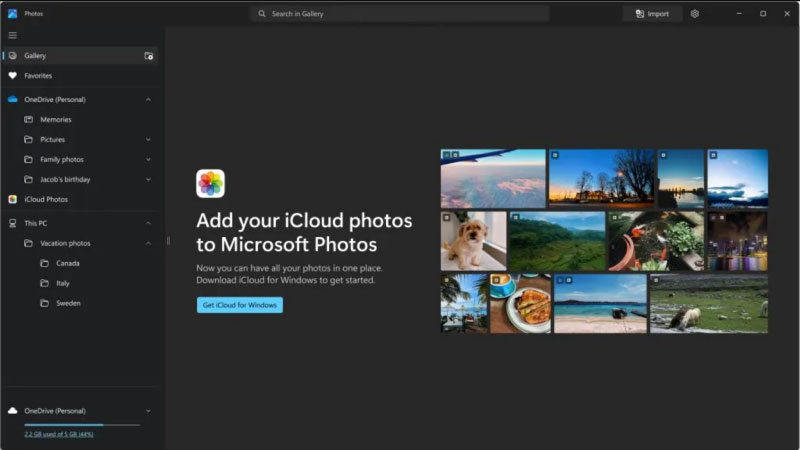Open the grazing sheep thumbnail
The image size is (800, 450).
click(709, 304)
